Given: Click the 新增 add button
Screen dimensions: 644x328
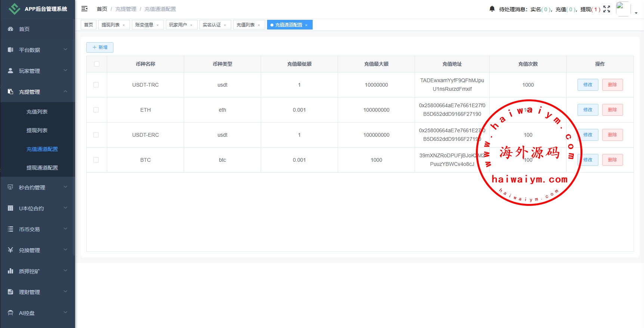Looking at the screenshot, I should click(100, 47).
